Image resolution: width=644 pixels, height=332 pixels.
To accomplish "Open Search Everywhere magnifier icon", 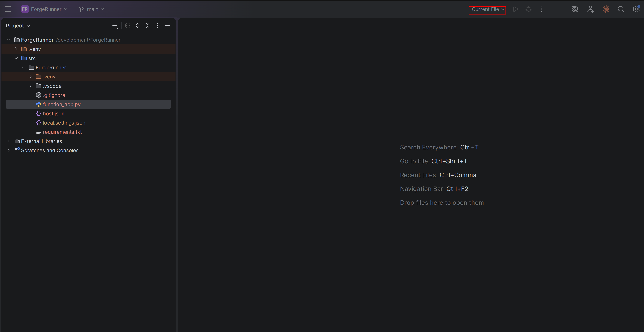I will coord(621,9).
